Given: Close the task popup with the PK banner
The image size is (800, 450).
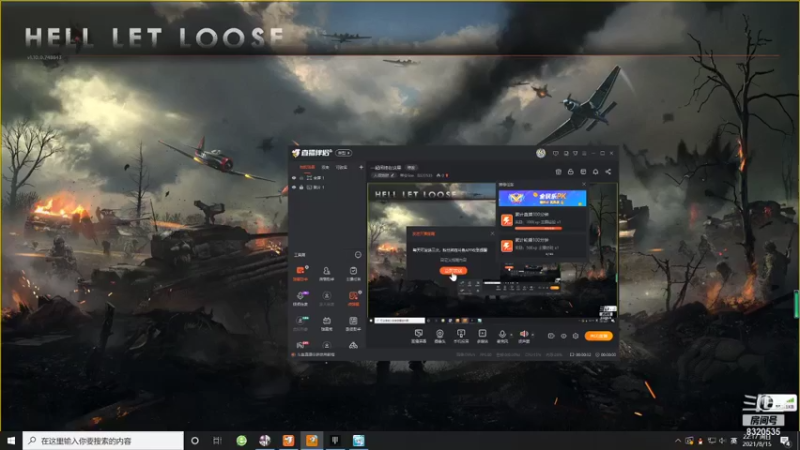Looking at the screenshot, I should point(584,185).
